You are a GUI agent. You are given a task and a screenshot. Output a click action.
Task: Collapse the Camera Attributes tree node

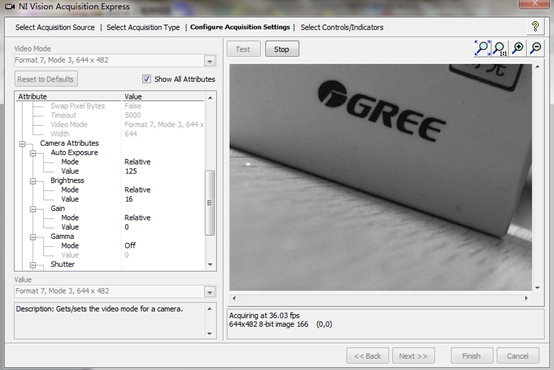pyautogui.click(x=22, y=143)
